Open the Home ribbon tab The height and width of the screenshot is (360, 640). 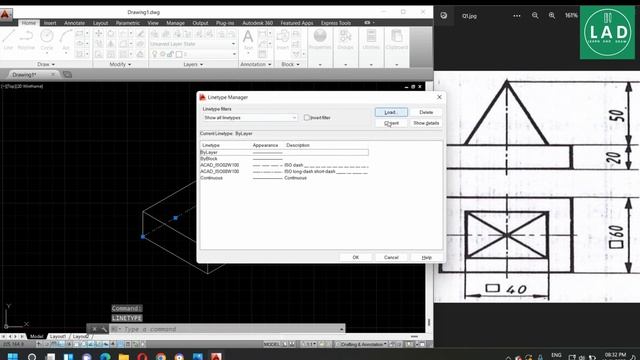click(x=29, y=23)
